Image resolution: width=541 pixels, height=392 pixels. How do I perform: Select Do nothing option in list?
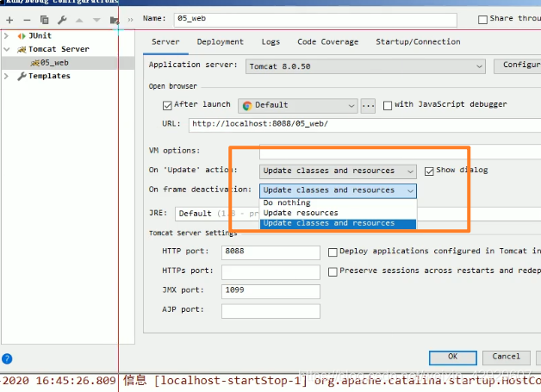338,202
